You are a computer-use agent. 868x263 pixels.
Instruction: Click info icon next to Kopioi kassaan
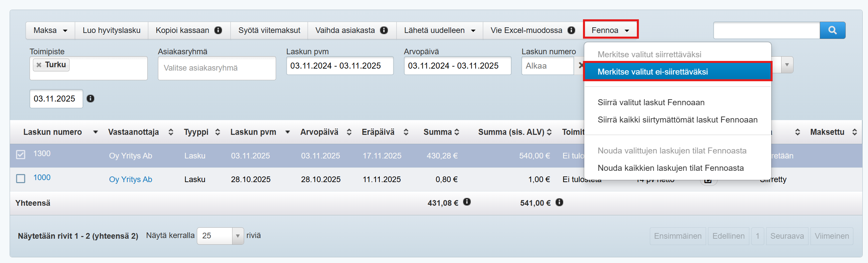[218, 30]
